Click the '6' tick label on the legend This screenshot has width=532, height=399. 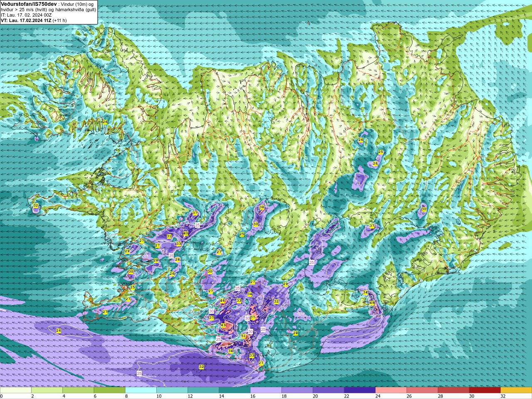(x=95, y=396)
